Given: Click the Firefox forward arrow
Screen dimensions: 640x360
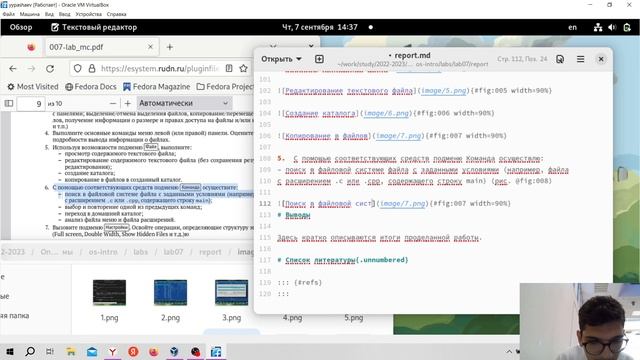Looking at the screenshot, I should (x=31, y=69).
